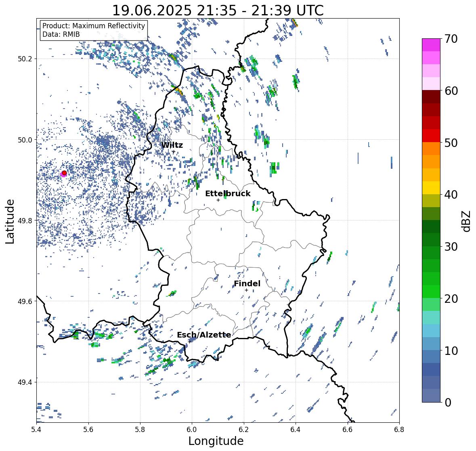
Task: Click the 6.4 longitude tick label
Action: (x=296, y=430)
